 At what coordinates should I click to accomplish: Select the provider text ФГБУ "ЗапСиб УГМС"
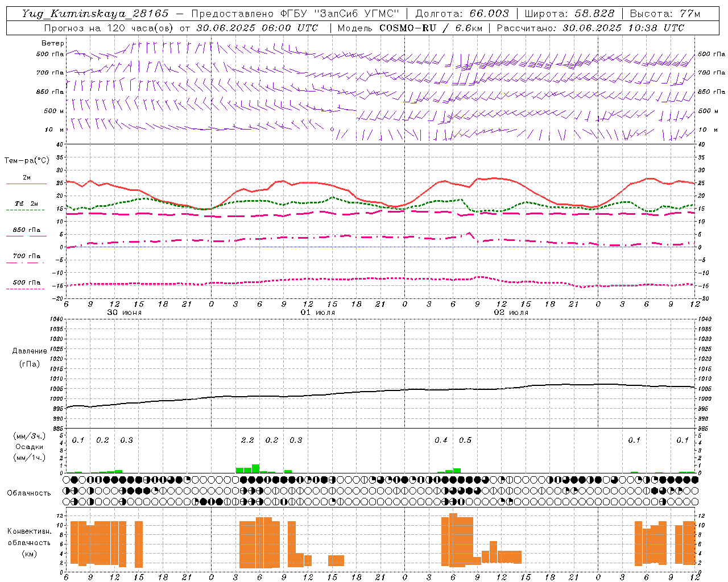tap(341, 14)
